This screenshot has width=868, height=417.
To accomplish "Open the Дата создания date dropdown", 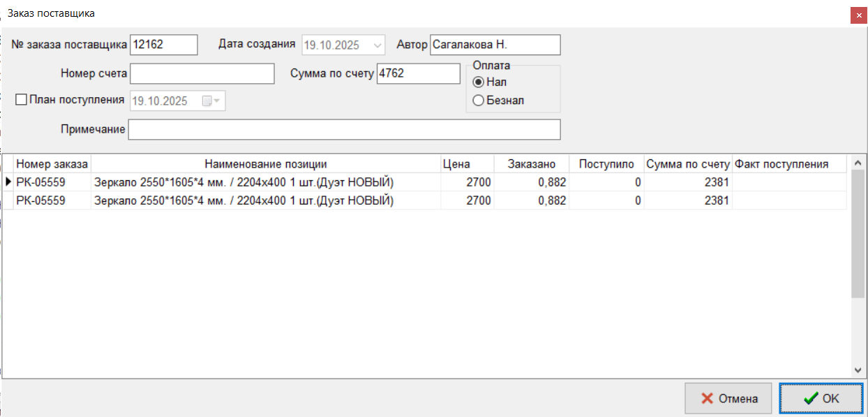I will 378,45.
